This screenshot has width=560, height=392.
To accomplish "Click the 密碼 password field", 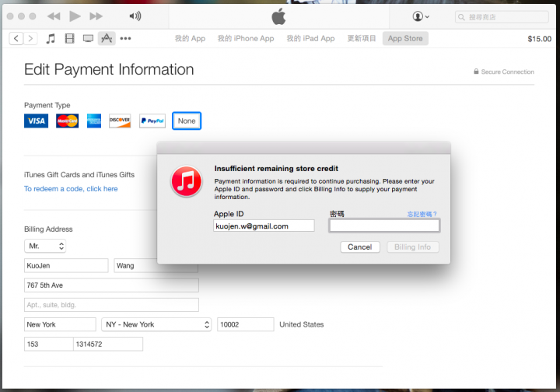I will coord(384,226).
